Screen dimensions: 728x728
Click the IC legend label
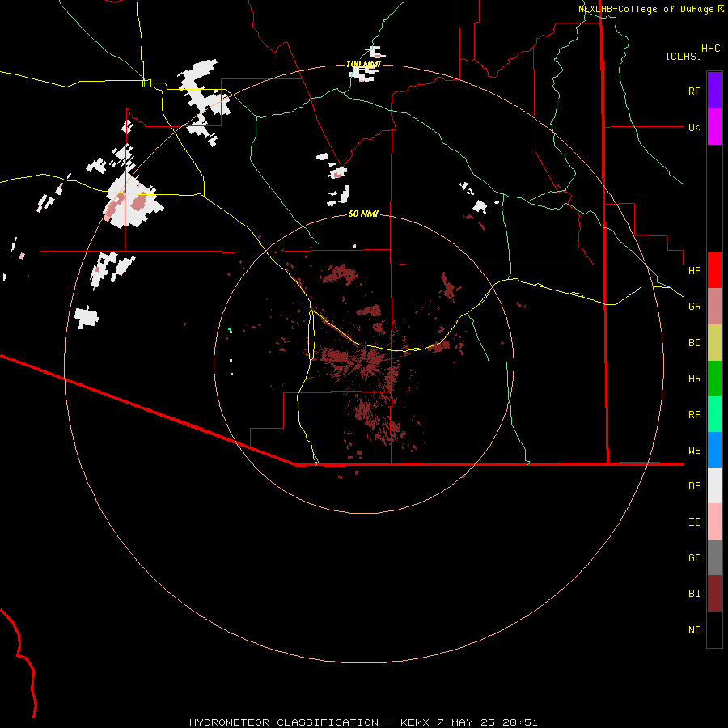[694, 523]
